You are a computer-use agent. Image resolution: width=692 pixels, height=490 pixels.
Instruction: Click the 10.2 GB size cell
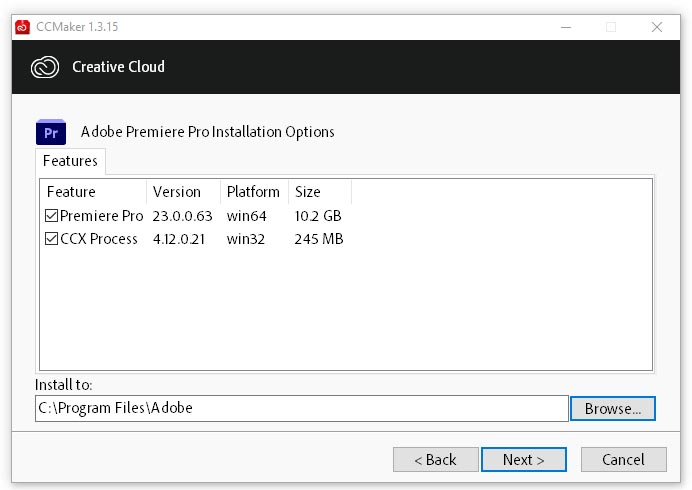coord(318,216)
